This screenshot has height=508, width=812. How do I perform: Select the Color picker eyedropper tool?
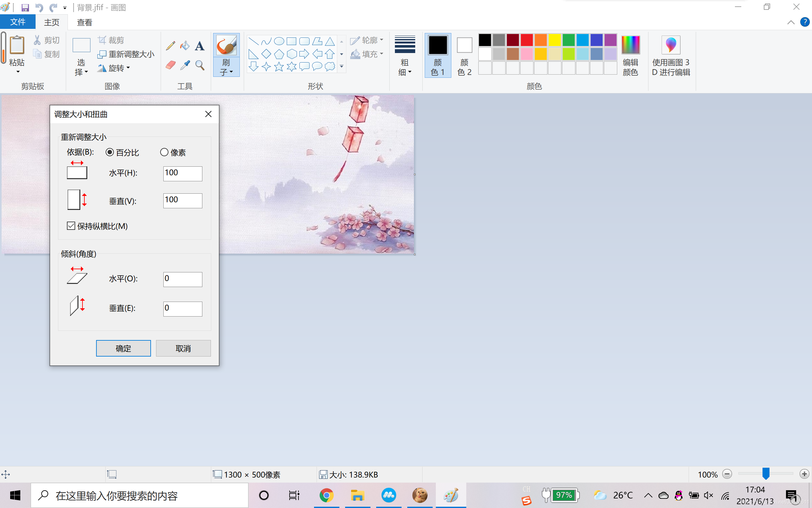(x=185, y=65)
